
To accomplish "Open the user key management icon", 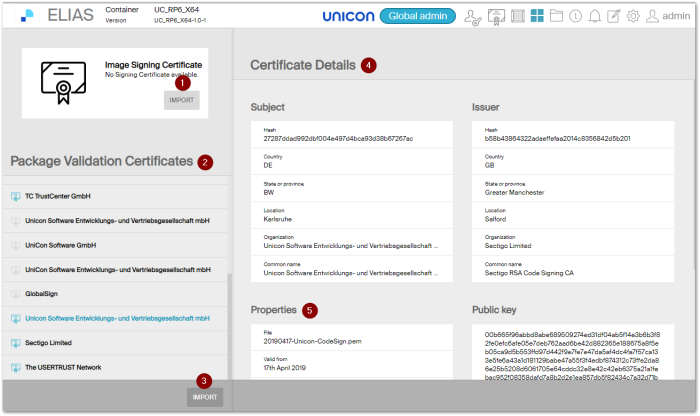I will coord(473,17).
